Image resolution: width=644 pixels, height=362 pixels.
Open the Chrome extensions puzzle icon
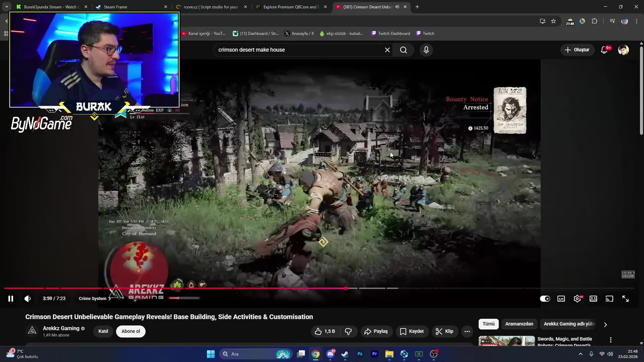tap(595, 21)
